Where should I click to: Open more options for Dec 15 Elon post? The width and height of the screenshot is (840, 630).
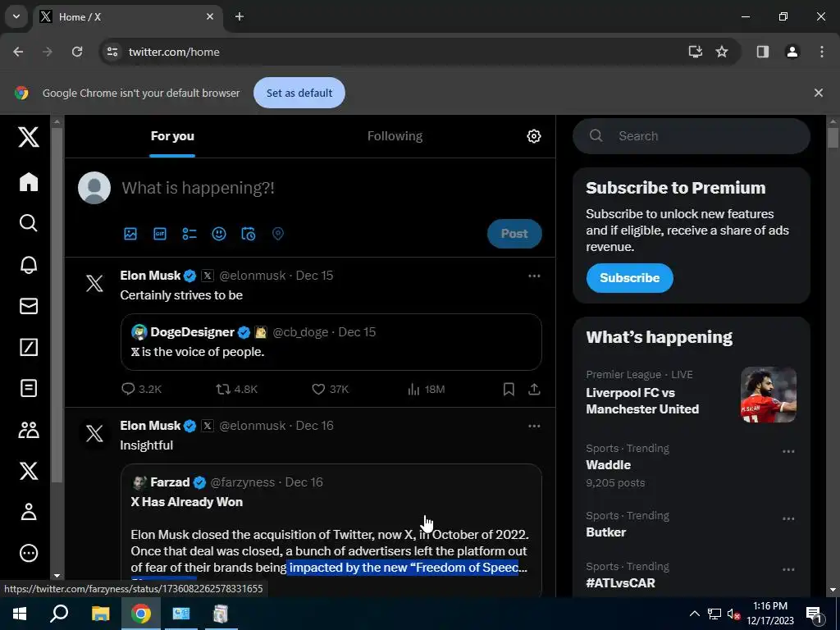point(534,276)
